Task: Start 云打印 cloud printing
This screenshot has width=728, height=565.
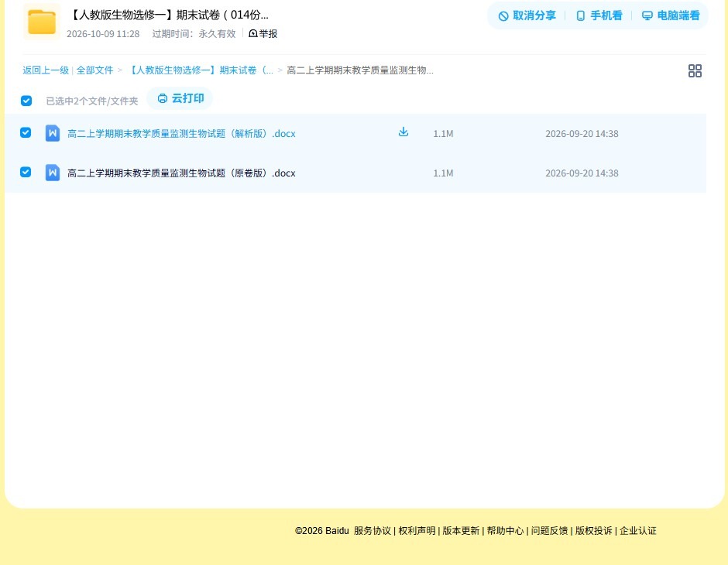Action: click(x=180, y=98)
